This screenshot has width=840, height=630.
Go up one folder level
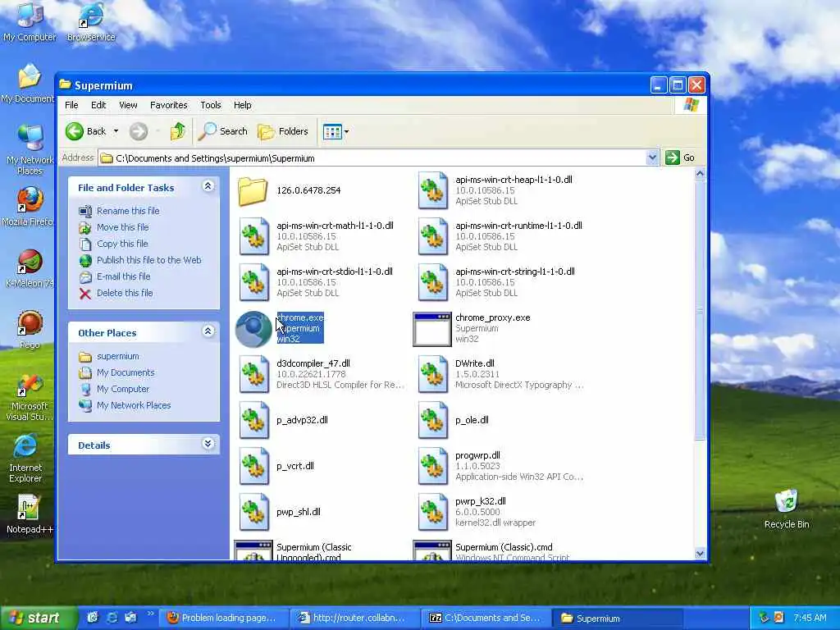pos(177,131)
